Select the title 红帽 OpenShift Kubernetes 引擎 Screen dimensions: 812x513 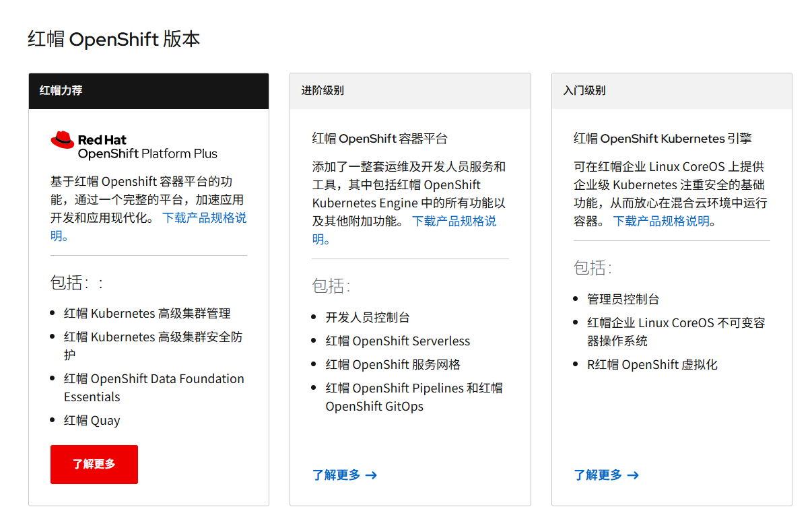pyautogui.click(x=663, y=139)
